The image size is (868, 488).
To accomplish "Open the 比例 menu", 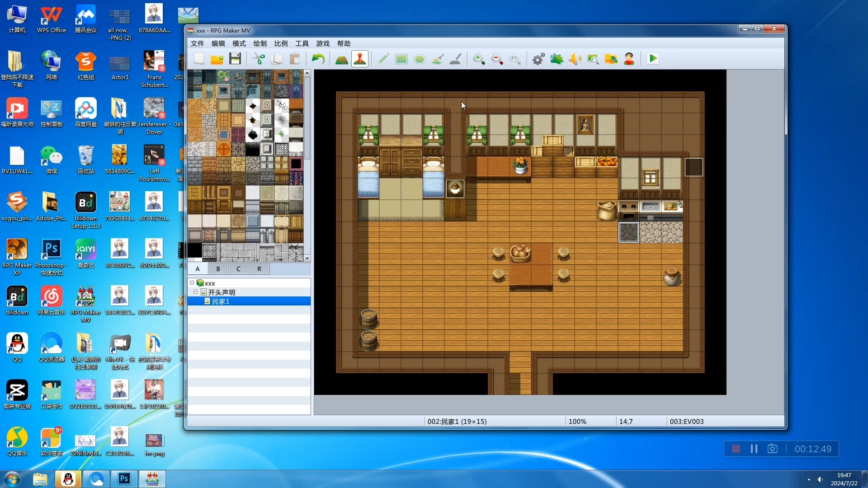I will tap(281, 43).
